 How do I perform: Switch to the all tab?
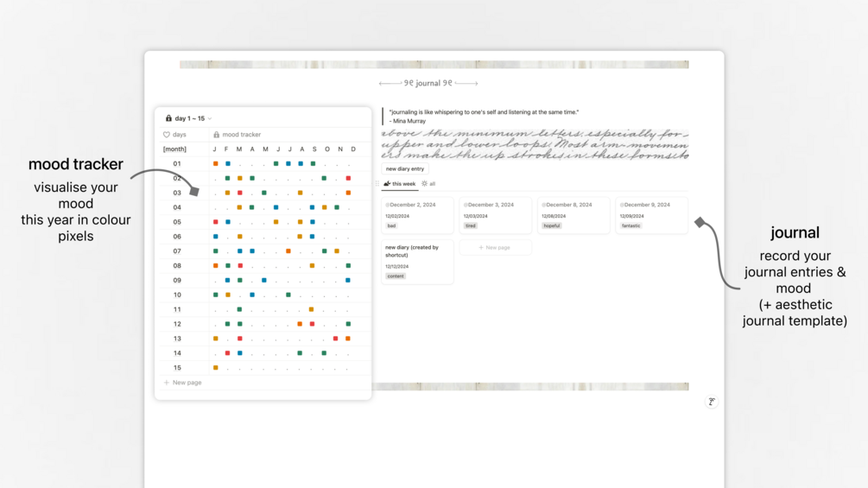click(x=428, y=184)
